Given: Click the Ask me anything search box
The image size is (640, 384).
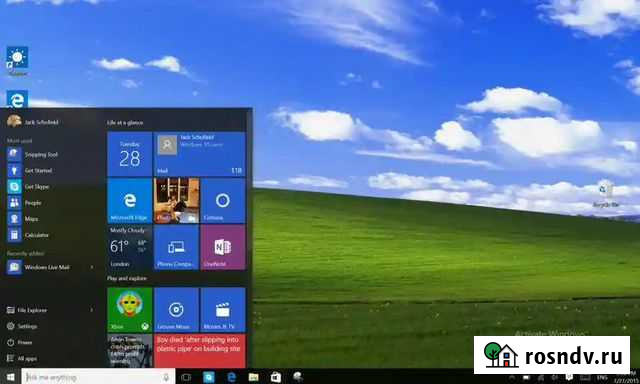Looking at the screenshot, I should coord(98,377).
